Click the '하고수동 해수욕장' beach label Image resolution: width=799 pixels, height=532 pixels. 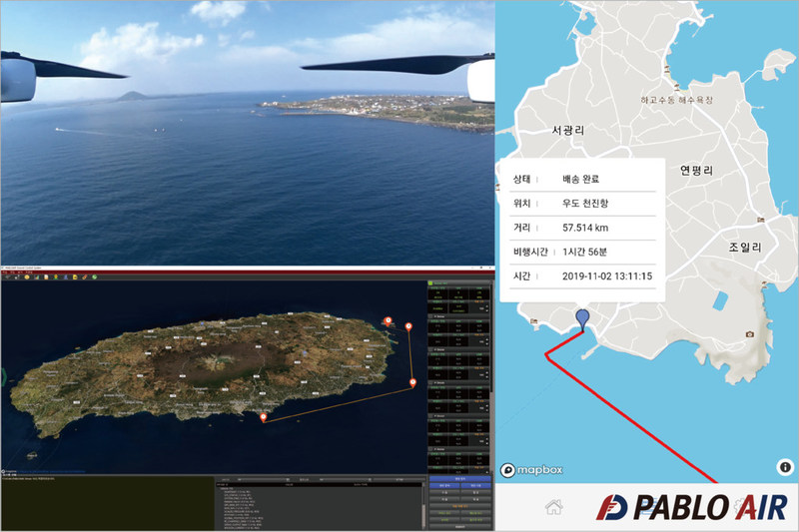tap(676, 100)
